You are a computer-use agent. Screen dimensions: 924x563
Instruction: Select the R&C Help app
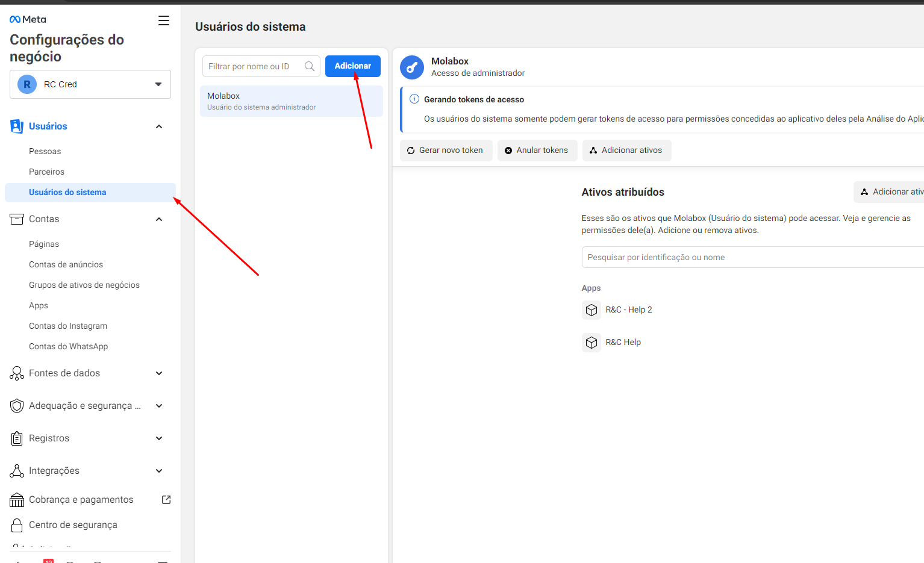(623, 342)
